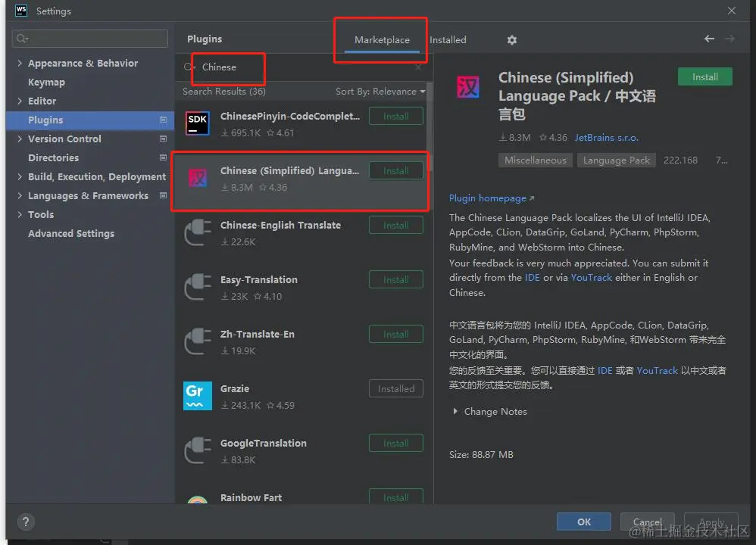The image size is (756, 545).
Task: Expand the Version Control node
Action: point(19,139)
